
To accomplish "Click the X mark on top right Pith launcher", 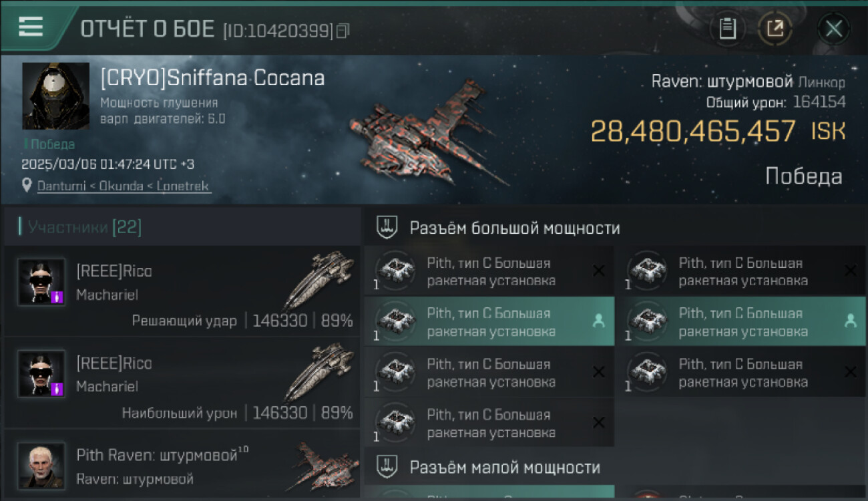I will [x=850, y=271].
